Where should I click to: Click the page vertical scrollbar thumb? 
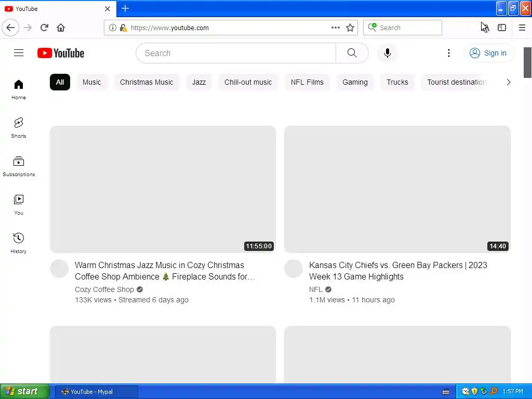pyautogui.click(x=527, y=63)
